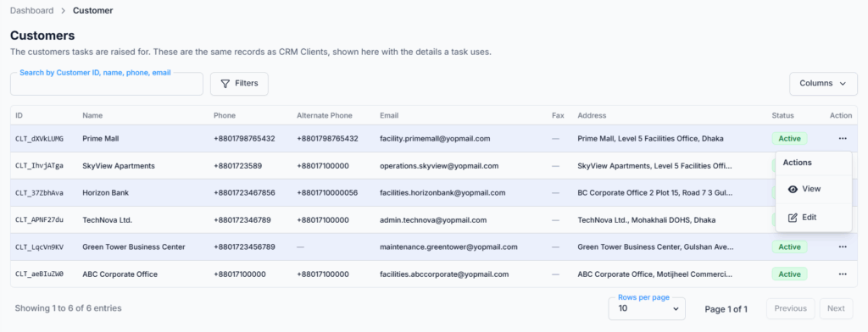Viewport: 868px width, 332px height.
Task: Expand the Columns dropdown
Action: [x=823, y=84]
